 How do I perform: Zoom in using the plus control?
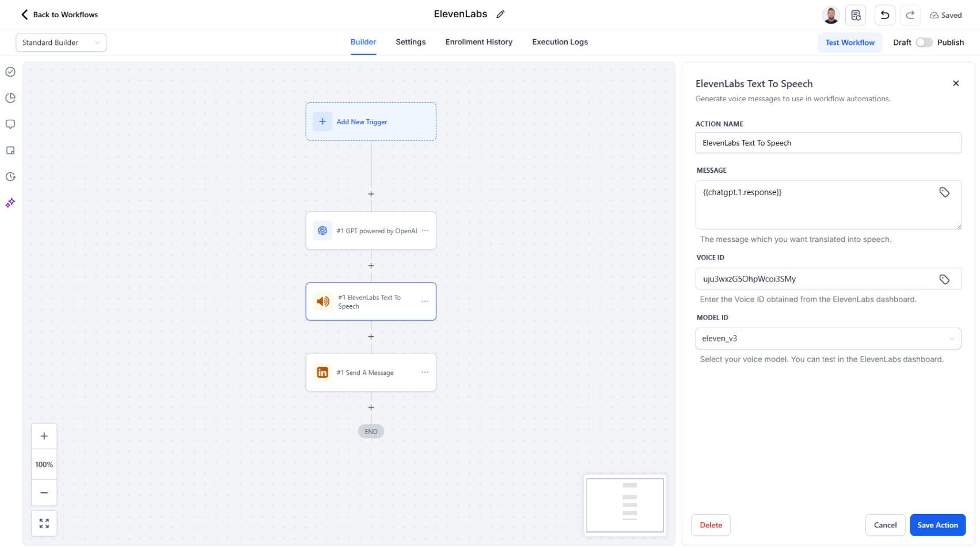pos(44,436)
